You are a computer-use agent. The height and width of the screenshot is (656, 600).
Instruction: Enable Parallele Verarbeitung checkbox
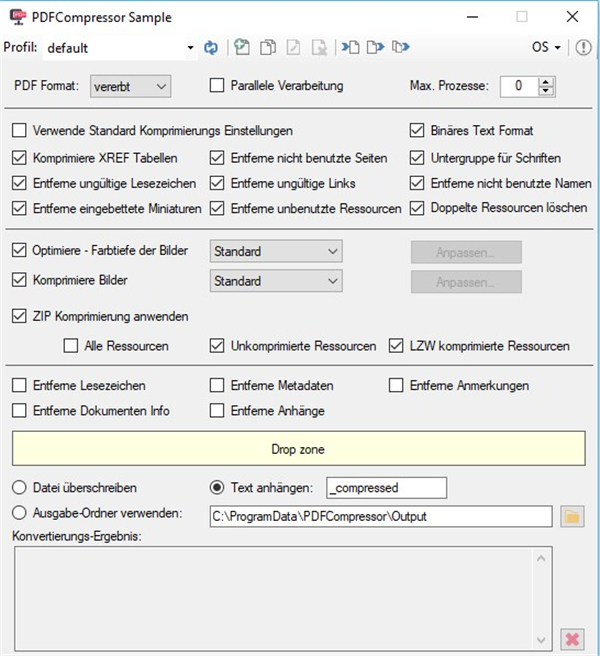pyautogui.click(x=217, y=86)
